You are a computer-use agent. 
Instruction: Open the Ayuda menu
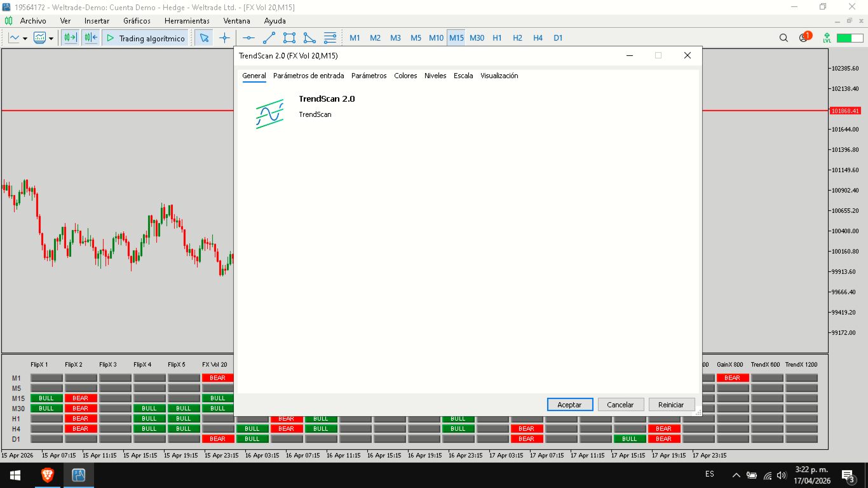[x=275, y=21]
